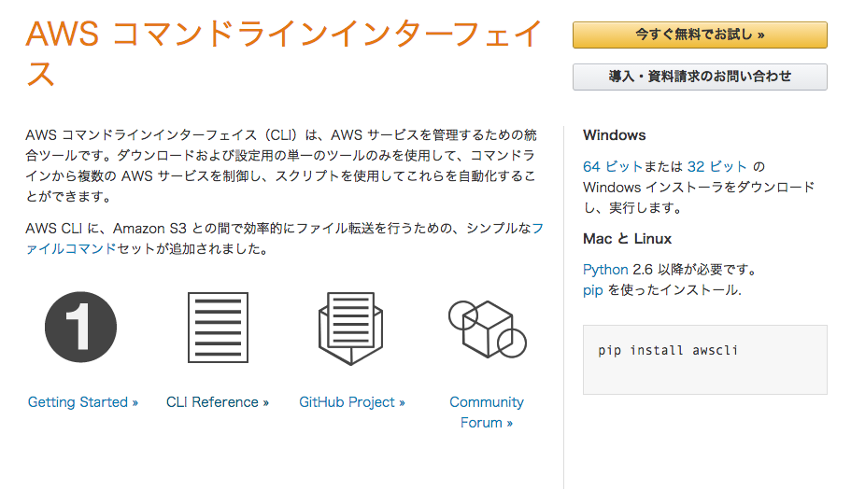Image resolution: width=851 pixels, height=504 pixels.
Task: Click the numbered Getting Started circle icon
Action: (x=80, y=328)
